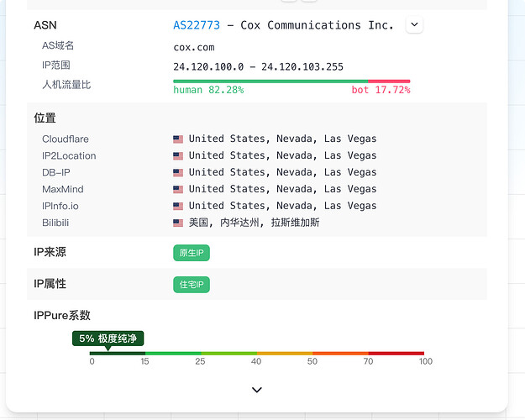Click the US flag in Cloudflare row
This screenshot has width=525, height=420.
(178, 139)
